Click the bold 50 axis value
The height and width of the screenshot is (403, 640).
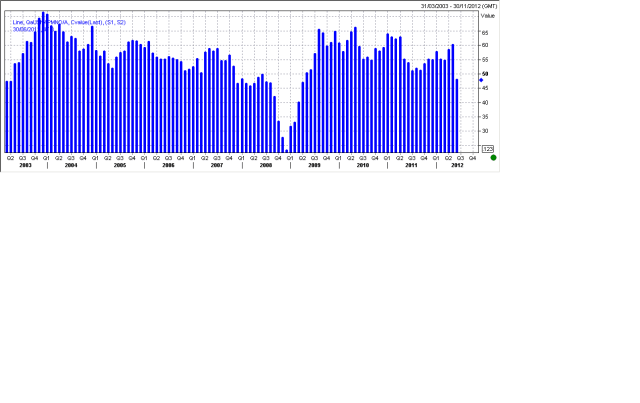(x=486, y=74)
